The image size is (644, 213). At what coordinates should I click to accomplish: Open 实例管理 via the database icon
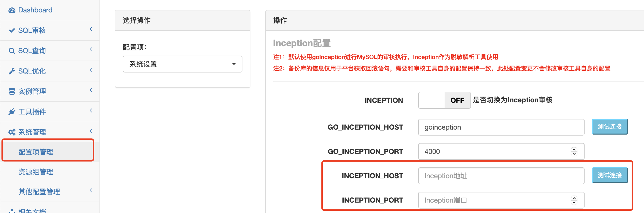(x=12, y=91)
